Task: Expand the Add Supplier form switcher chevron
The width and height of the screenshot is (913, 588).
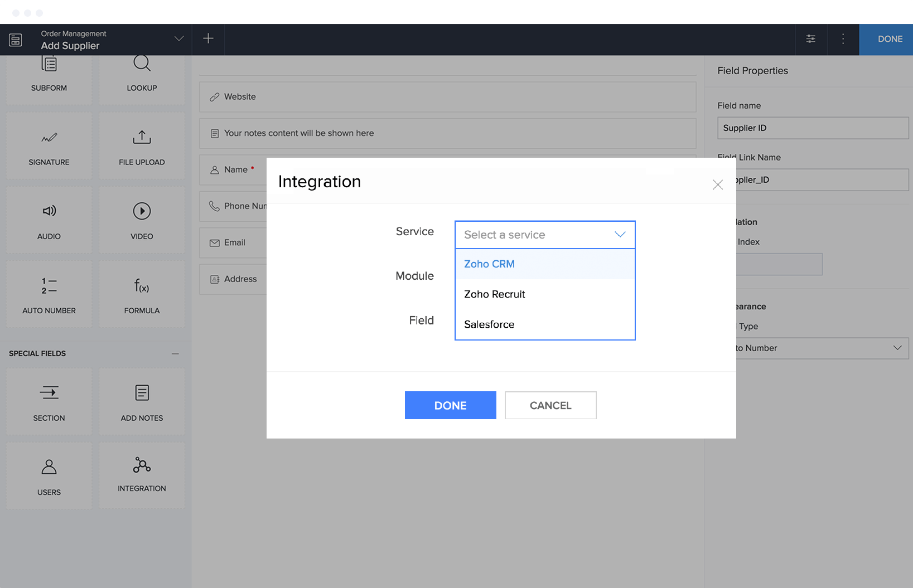Action: tap(179, 39)
